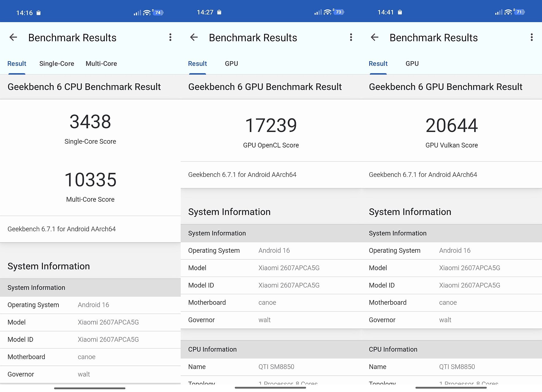
Task: Tap Operating System row on OpenCL screen
Action: [271, 250]
